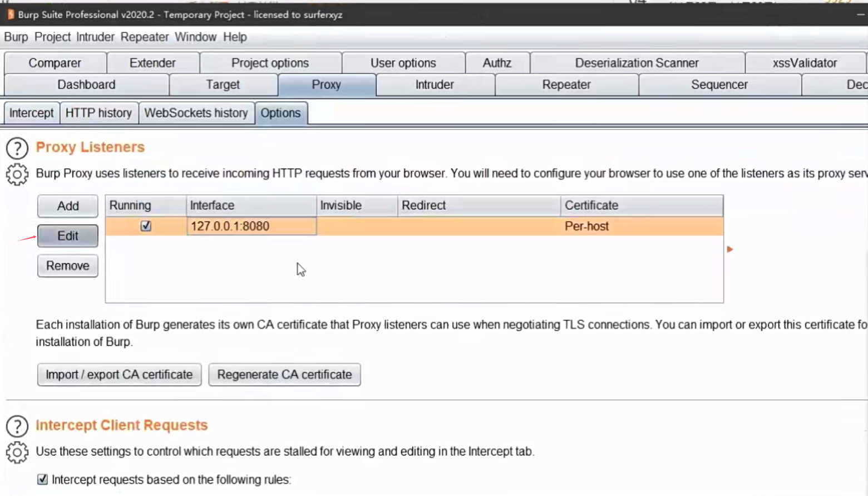Switch to the Target tab
The width and height of the screenshot is (868, 496).
pos(223,85)
